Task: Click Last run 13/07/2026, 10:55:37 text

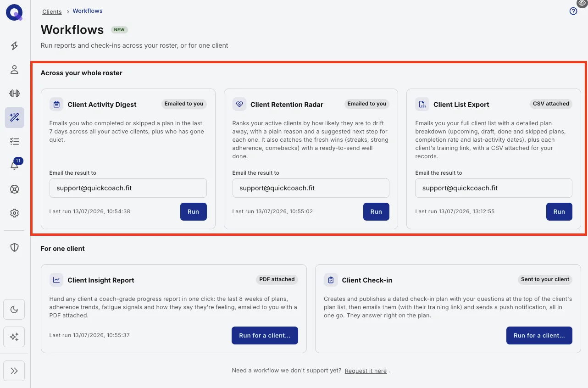Action: pos(89,336)
